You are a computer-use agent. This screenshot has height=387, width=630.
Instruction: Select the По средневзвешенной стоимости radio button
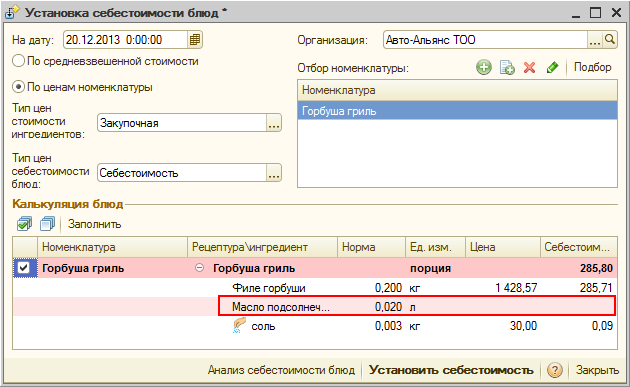click(18, 61)
